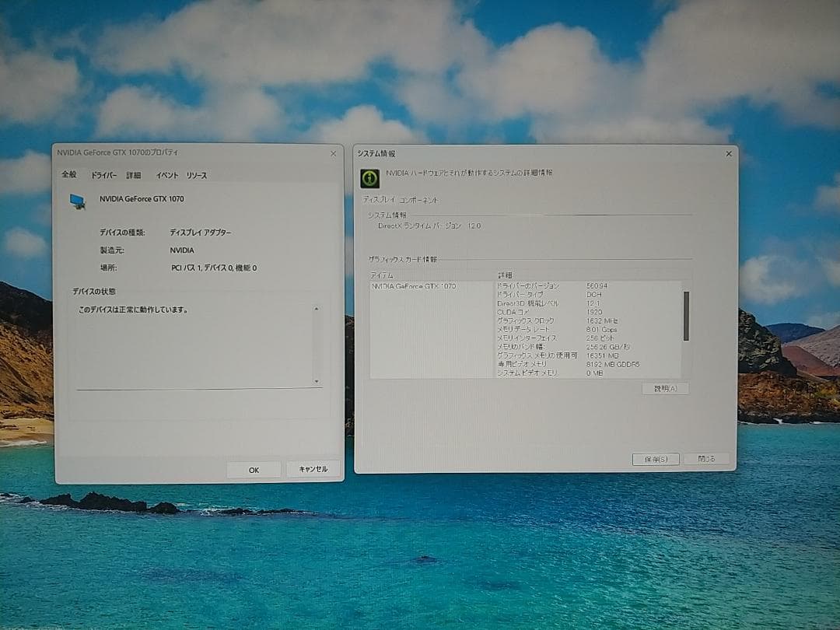Click the graphics card details scrollbar
840x630 pixels.
(686, 315)
